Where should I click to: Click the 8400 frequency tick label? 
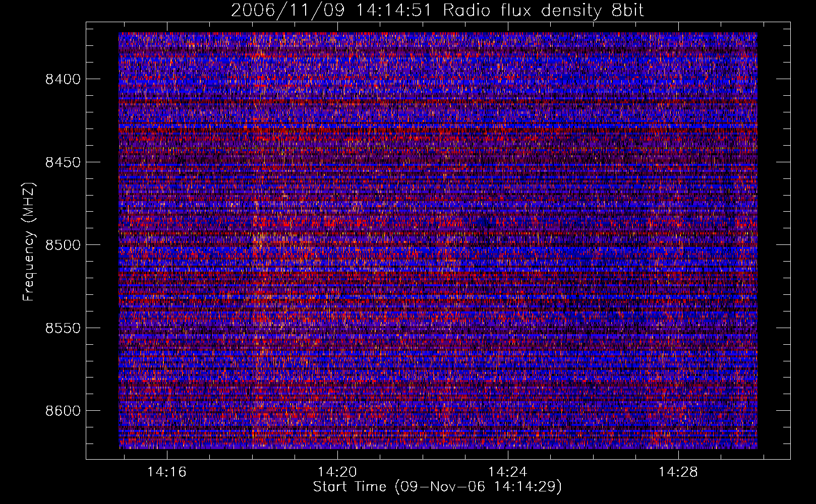click(63, 79)
